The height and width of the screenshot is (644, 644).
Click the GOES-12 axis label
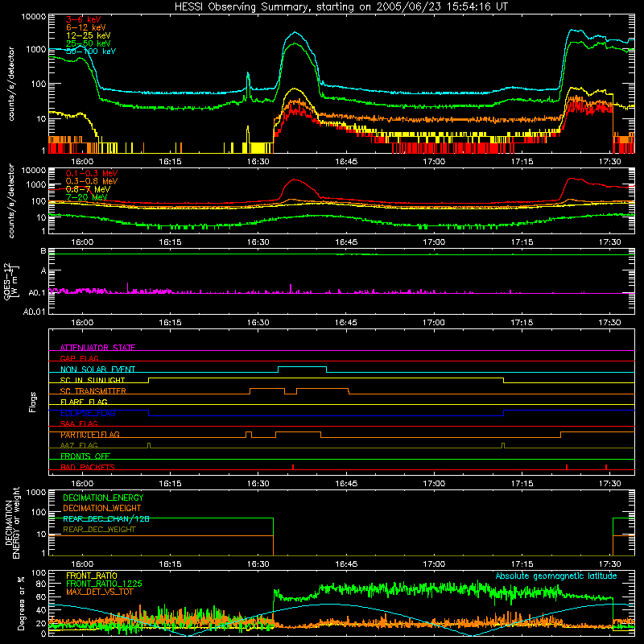[10, 281]
